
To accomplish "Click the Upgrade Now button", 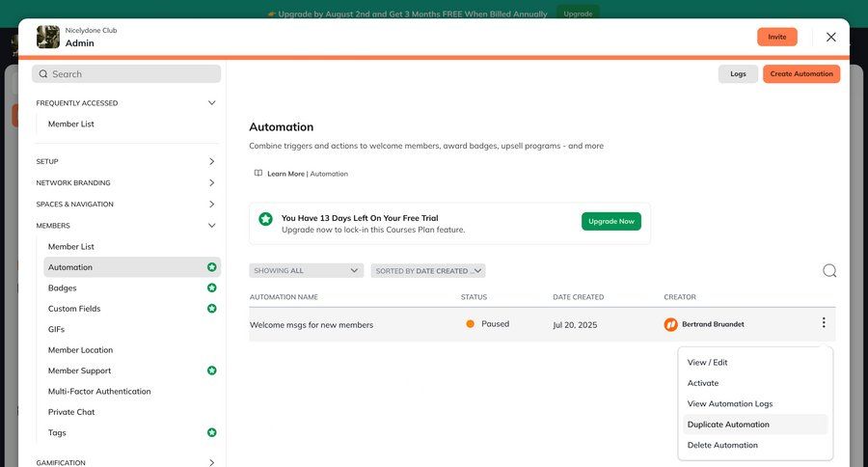I will click(611, 221).
